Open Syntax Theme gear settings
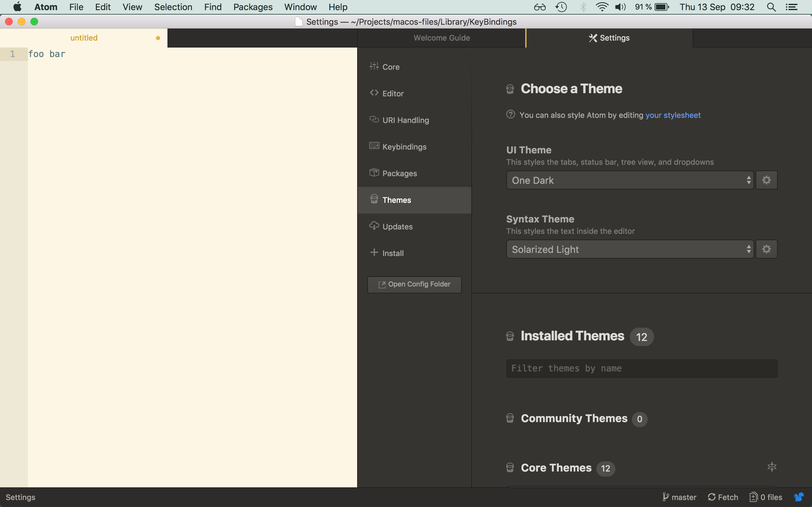Viewport: 812px width, 507px height. click(x=766, y=249)
